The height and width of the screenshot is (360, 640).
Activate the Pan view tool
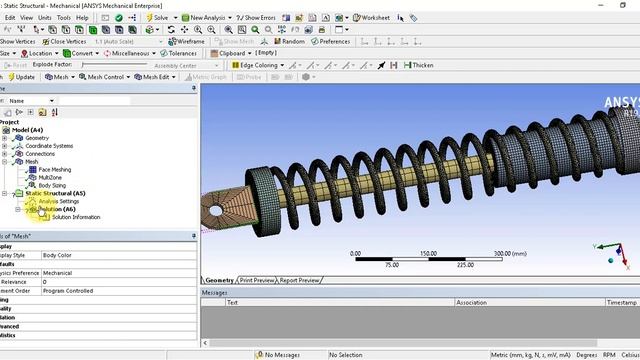(184, 29)
